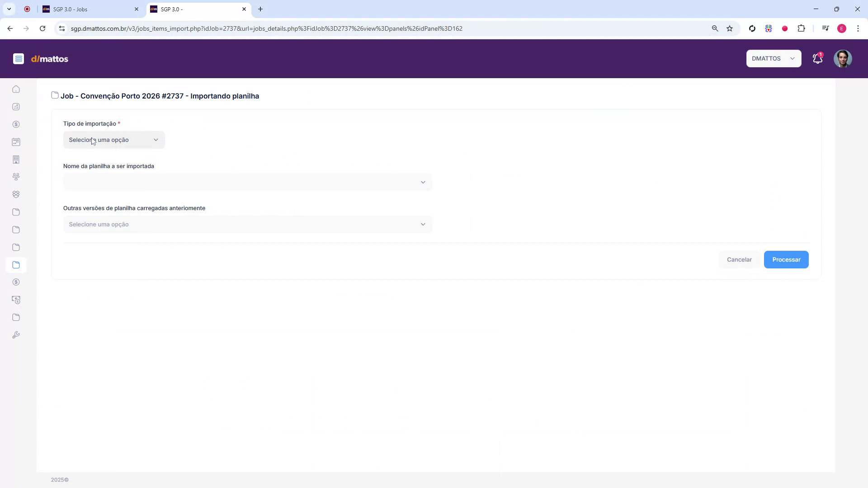Open the analytics chart section
The width and height of the screenshot is (868, 488).
16,107
